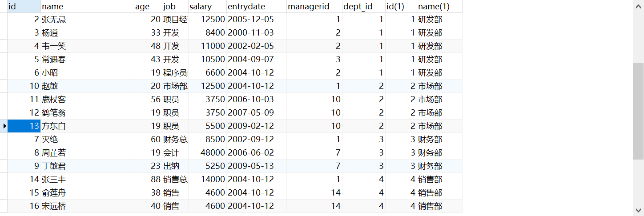Click salary value 8400 for 杨逍
Viewport: 644px width, 216px height.
207,33
